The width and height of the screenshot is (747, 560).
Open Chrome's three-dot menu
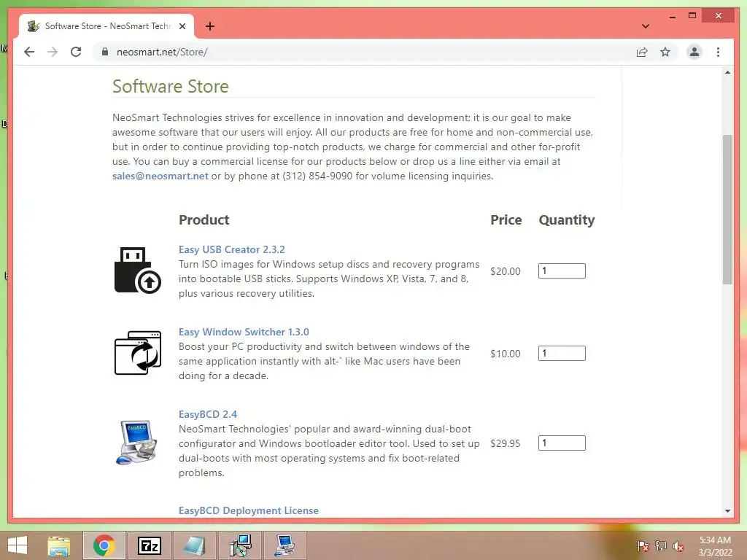point(718,52)
